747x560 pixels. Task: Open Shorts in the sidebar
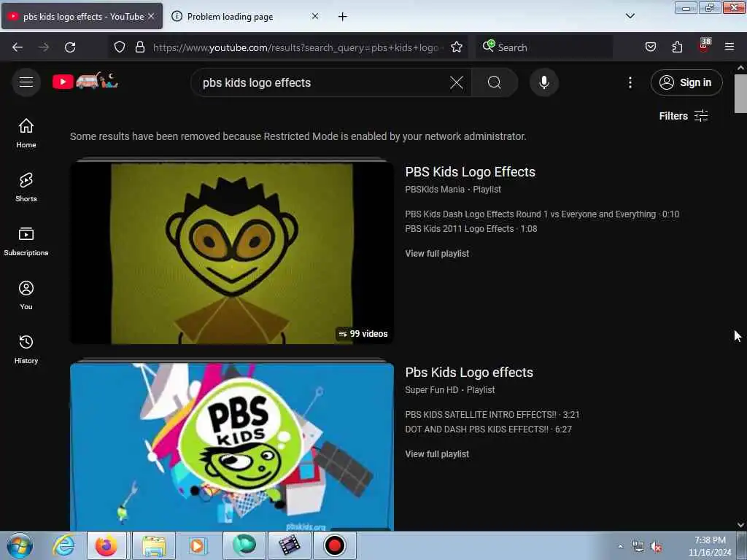(x=26, y=187)
